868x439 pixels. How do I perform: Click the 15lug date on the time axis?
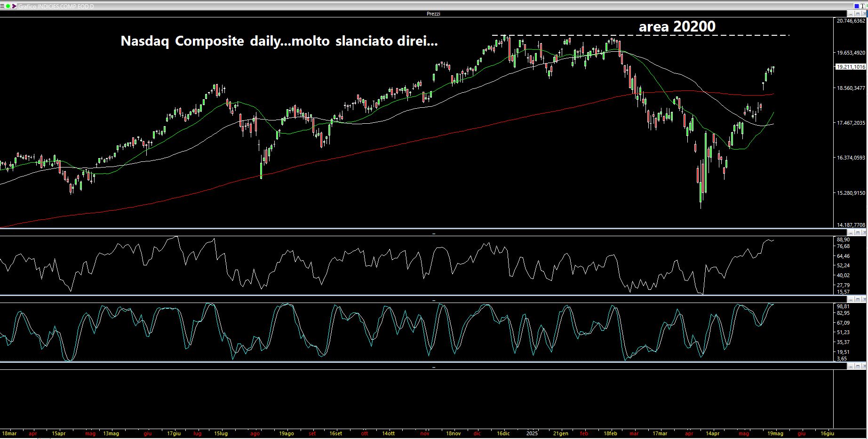(221, 433)
